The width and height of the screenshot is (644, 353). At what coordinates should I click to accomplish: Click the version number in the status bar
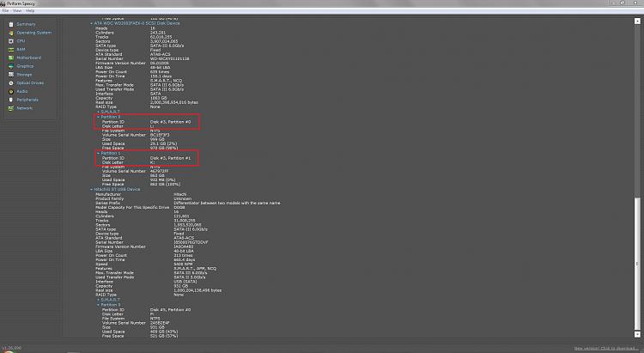pyautogui.click(x=11, y=348)
